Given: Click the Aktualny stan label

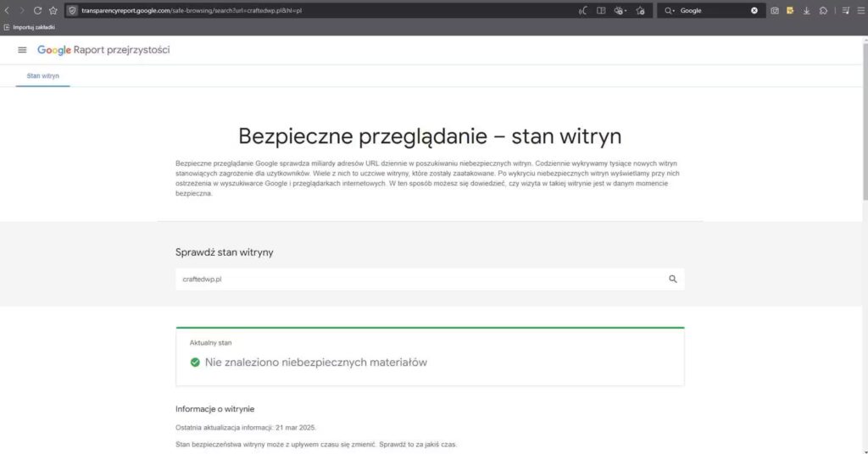Looking at the screenshot, I should 210,343.
